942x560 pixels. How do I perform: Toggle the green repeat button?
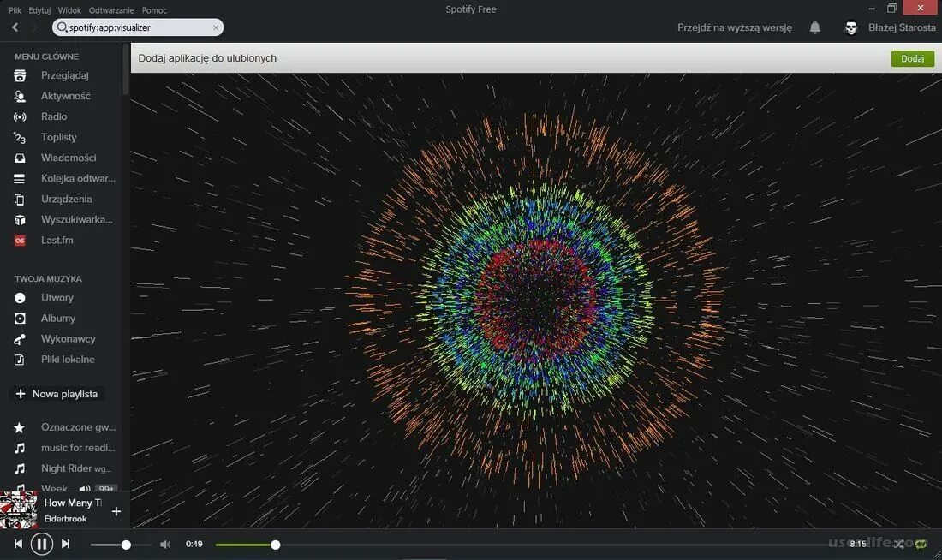[x=921, y=545]
